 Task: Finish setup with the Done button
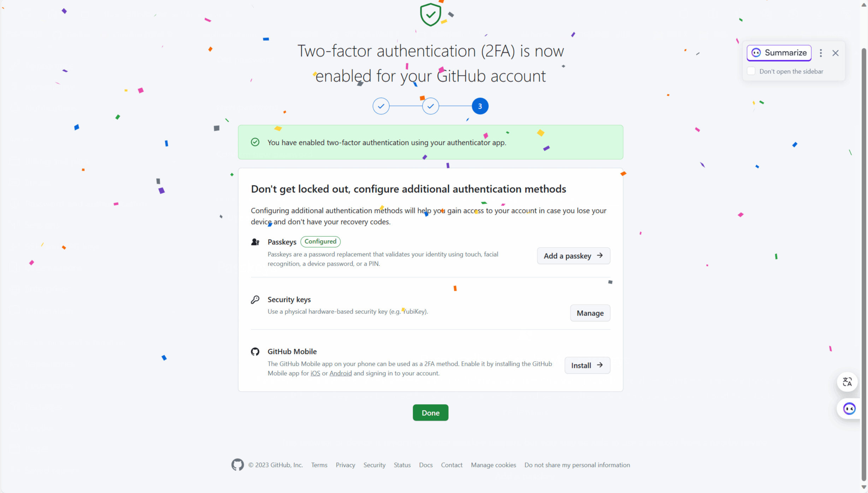click(x=430, y=412)
